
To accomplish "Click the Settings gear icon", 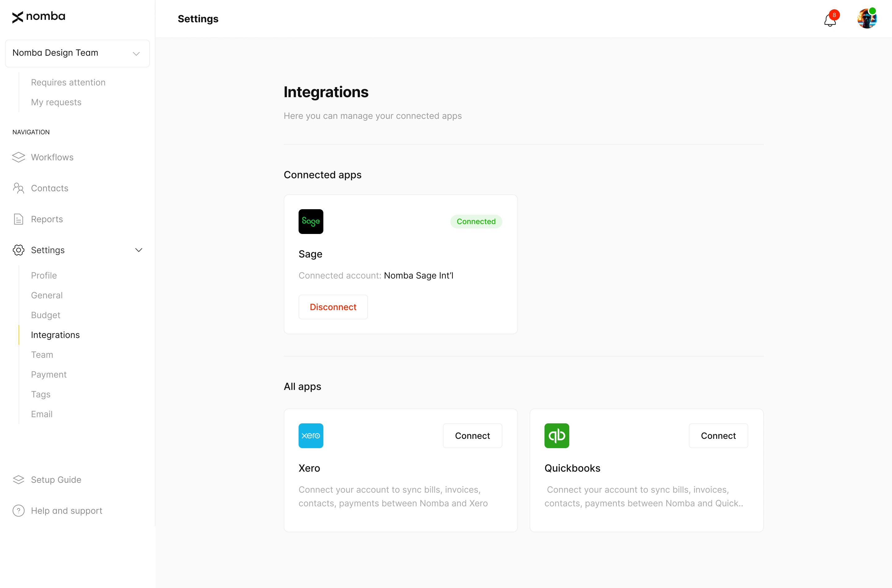I will click(x=18, y=250).
